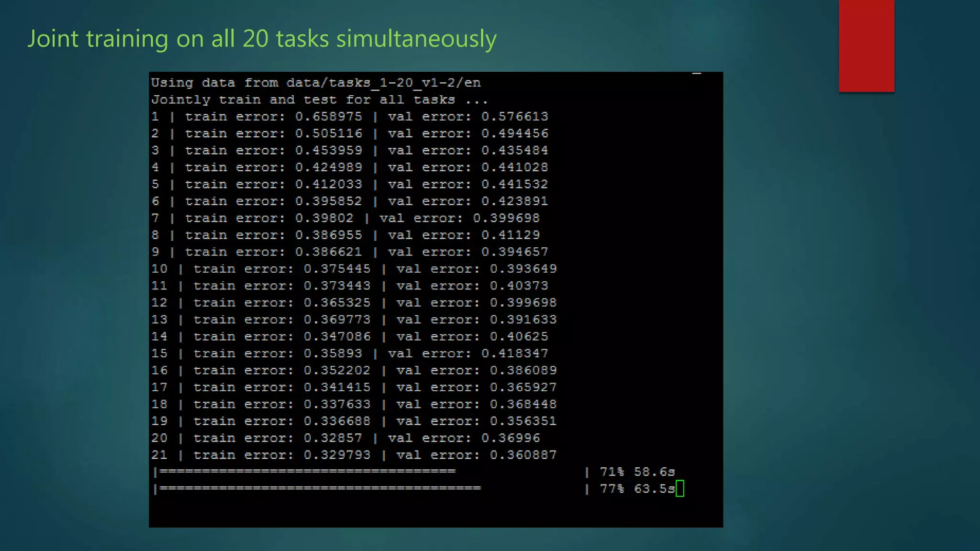This screenshot has height=551, width=980.
Task: Click epoch 10 row with val error 0.393649
Action: [354, 269]
